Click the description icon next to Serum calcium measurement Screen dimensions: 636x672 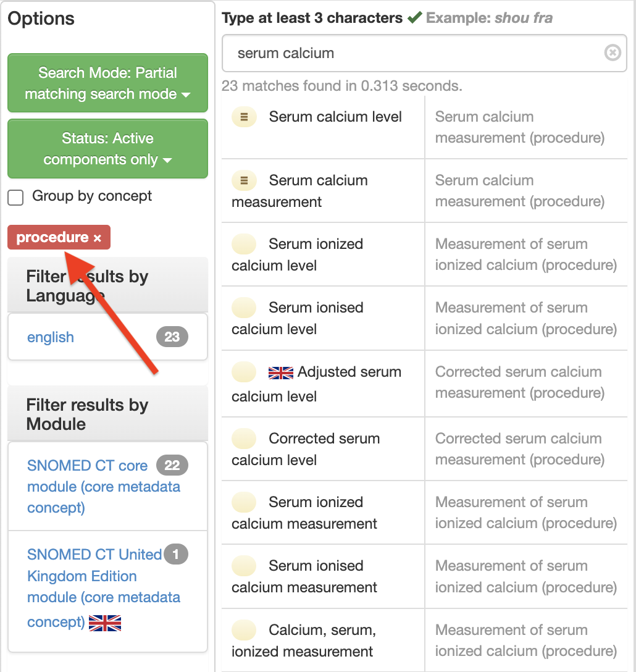pos(244,180)
